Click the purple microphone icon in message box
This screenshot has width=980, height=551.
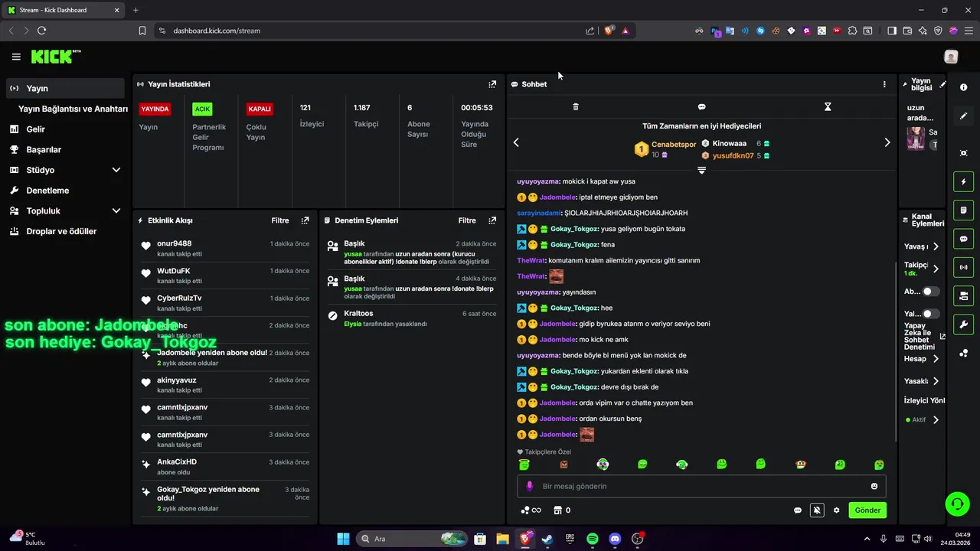529,486
